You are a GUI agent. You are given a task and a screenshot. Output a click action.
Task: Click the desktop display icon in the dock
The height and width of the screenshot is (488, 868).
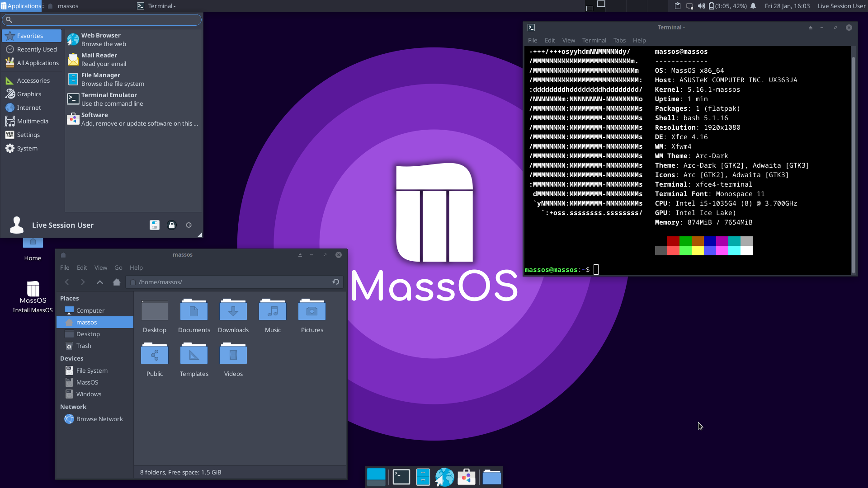coord(376,477)
